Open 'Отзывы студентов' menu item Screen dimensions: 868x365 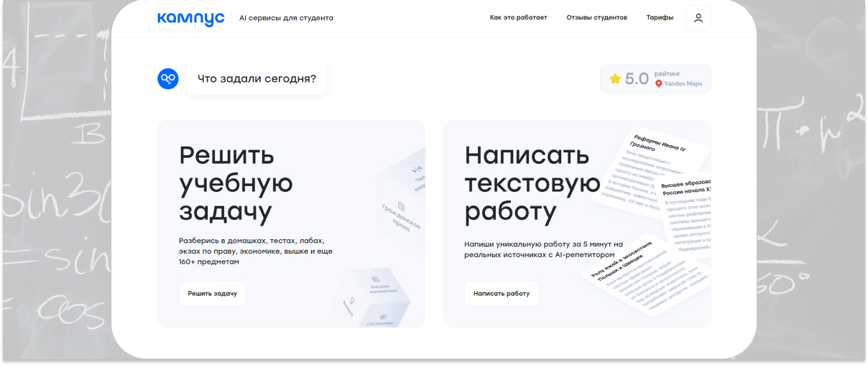click(596, 18)
